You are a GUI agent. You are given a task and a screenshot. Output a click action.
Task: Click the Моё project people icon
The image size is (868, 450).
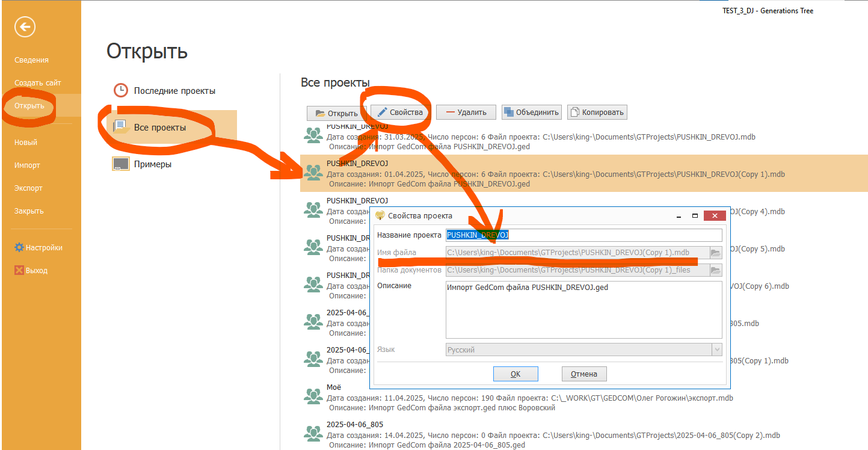click(x=313, y=395)
